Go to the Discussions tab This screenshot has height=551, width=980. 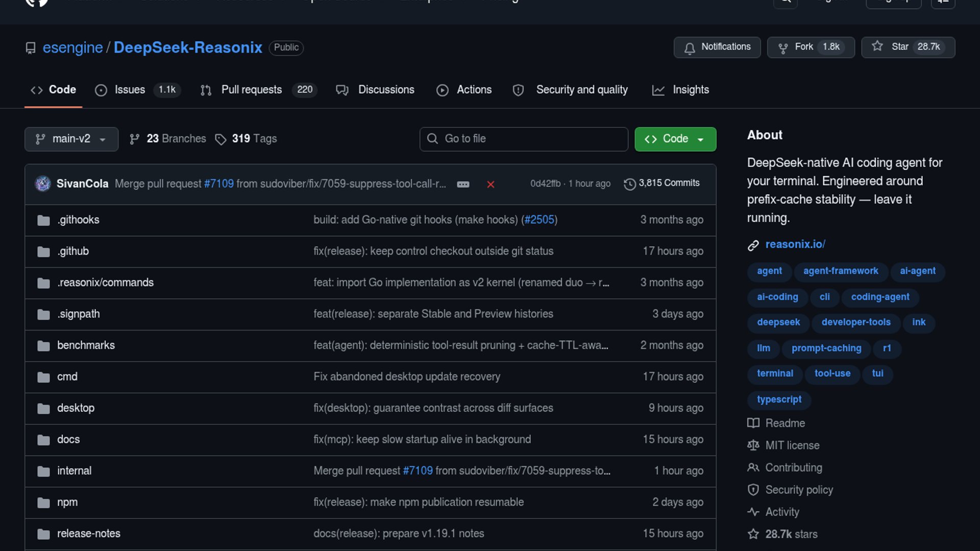click(x=375, y=90)
